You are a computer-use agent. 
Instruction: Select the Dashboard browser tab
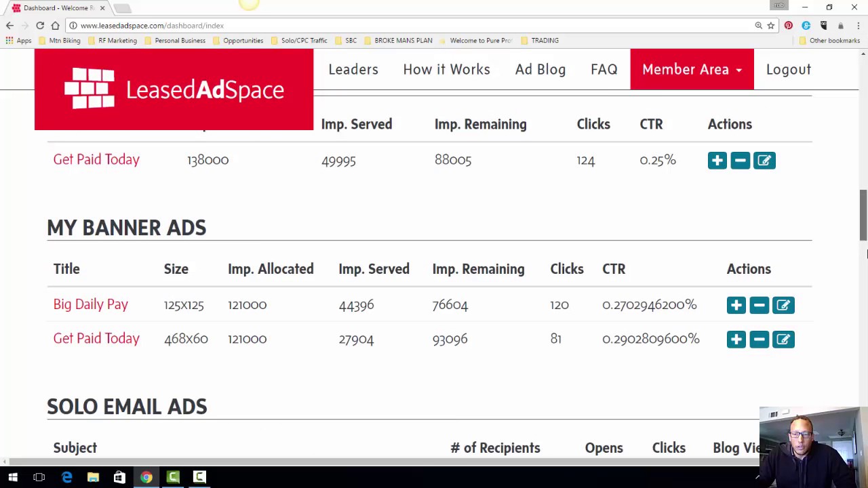58,8
